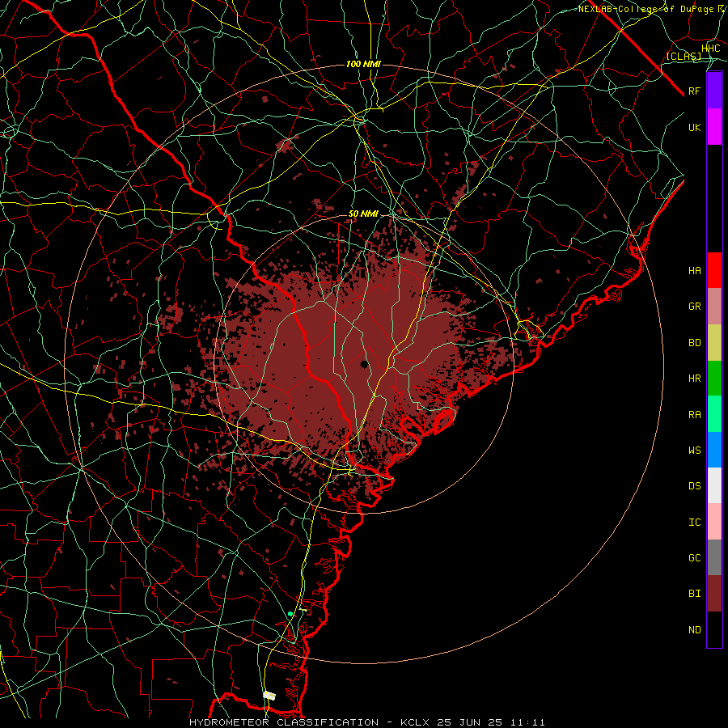Click the HA legend label
Viewport: 728px width, 728px height.
coord(695,271)
